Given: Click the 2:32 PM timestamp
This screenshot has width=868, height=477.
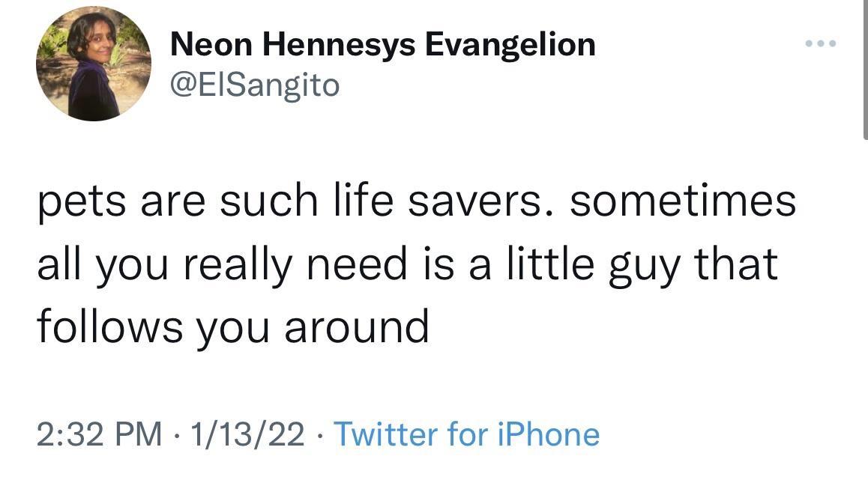Looking at the screenshot, I should 100,434.
